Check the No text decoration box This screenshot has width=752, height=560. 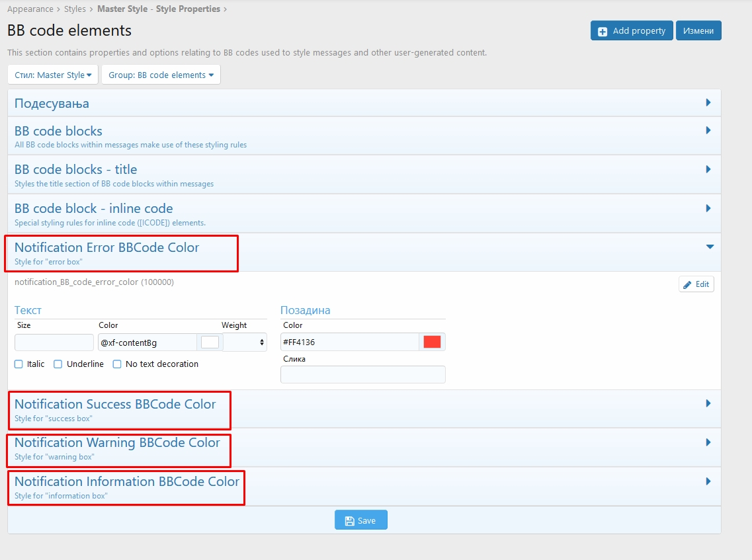(x=117, y=364)
